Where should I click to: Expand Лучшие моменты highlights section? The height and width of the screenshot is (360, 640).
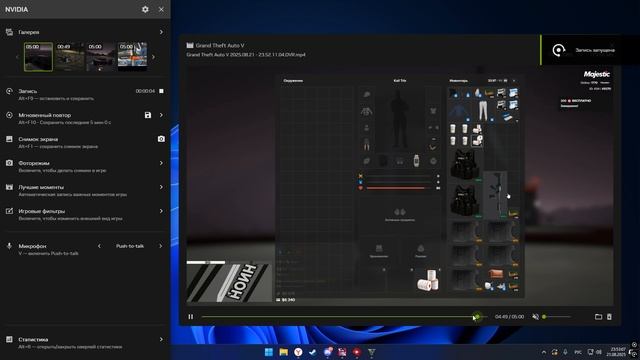click(x=161, y=187)
